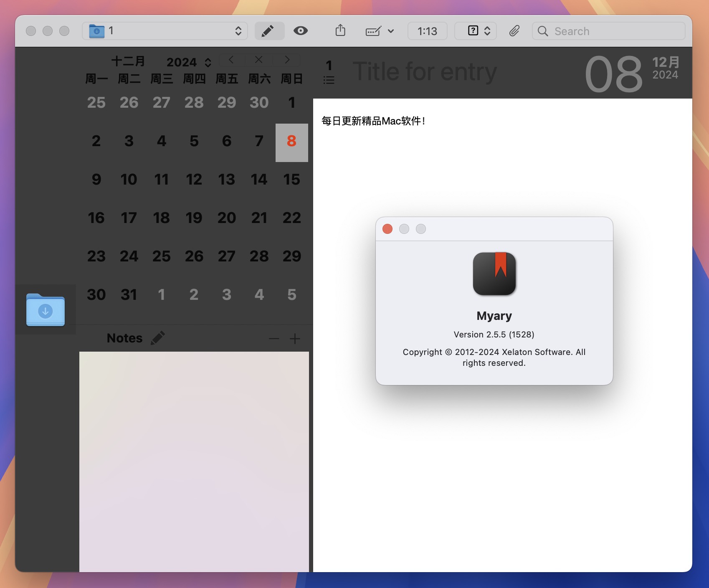Viewport: 709px width, 588px height.
Task: Open the diary folder selector labeled 1
Action: click(x=165, y=31)
